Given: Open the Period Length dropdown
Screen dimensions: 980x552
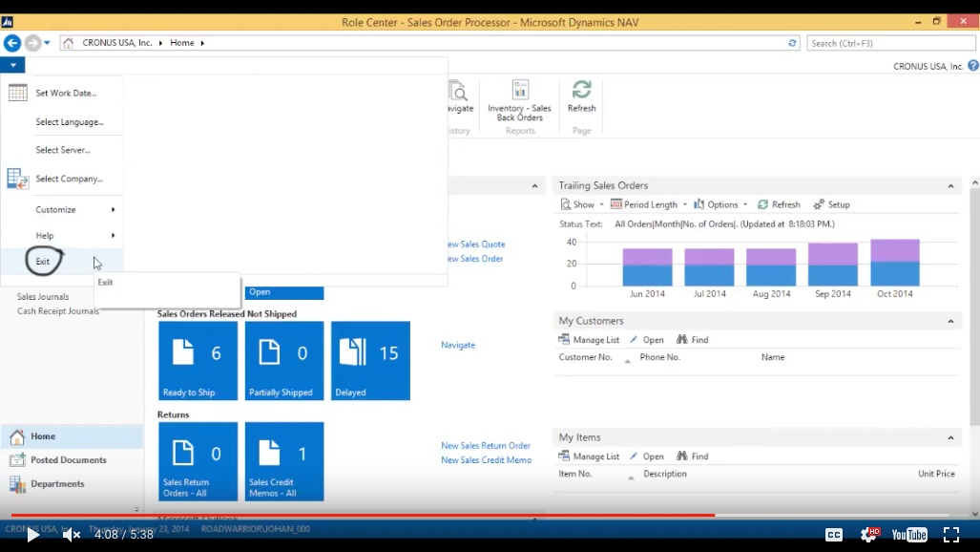Looking at the screenshot, I should (649, 204).
